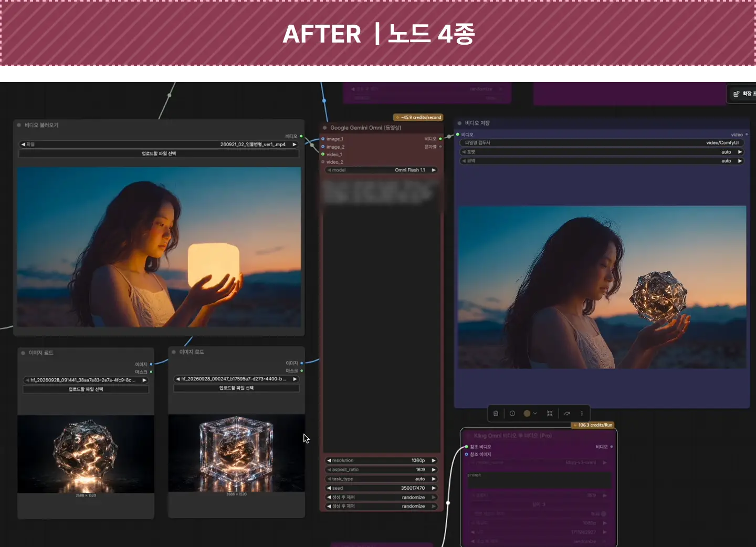The height and width of the screenshot is (547, 756).
Task: Open the 포맷 auto combo
Action: 602,152
